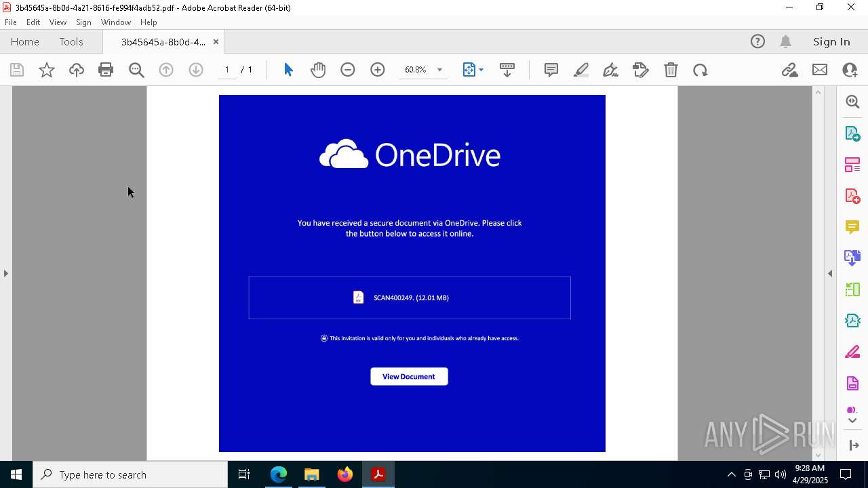Open the Help menu
Image resolution: width=868 pixels, height=488 pixels.
point(149,22)
